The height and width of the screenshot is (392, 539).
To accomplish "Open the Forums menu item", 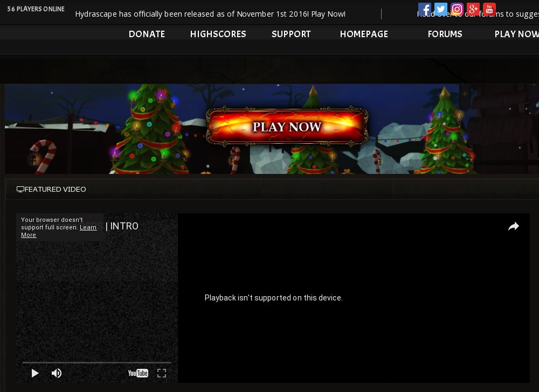I will tap(445, 34).
